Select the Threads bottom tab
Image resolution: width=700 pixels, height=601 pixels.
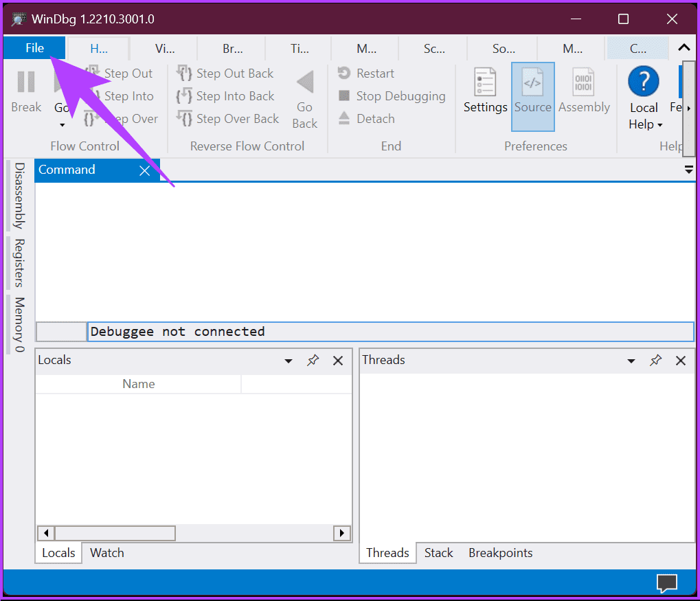pyautogui.click(x=387, y=553)
